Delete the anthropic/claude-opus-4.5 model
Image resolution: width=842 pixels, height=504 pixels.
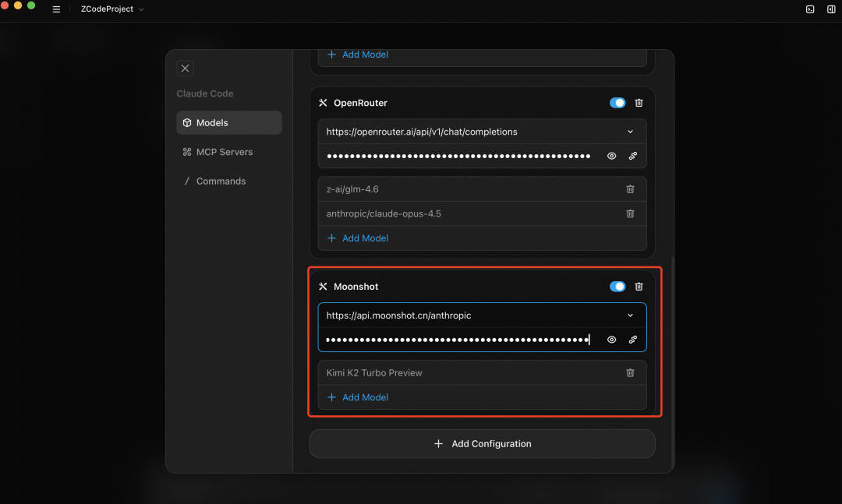point(631,213)
